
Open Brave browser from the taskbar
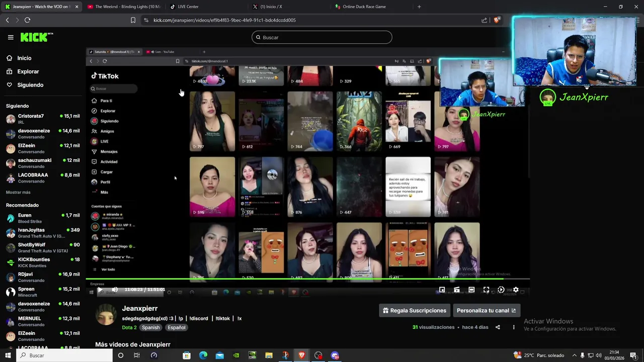click(x=302, y=355)
